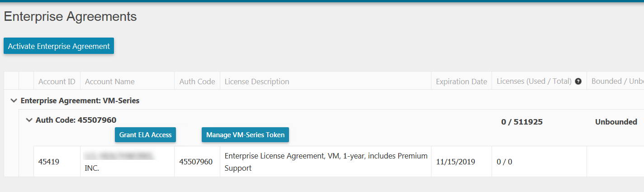
Task: Click the 45507960 auth code table cell
Action: [196, 162]
